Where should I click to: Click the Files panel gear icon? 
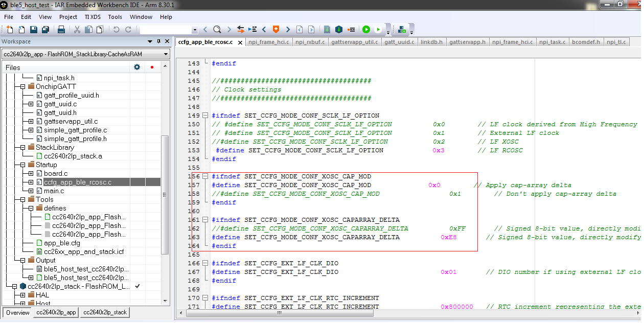(137, 67)
